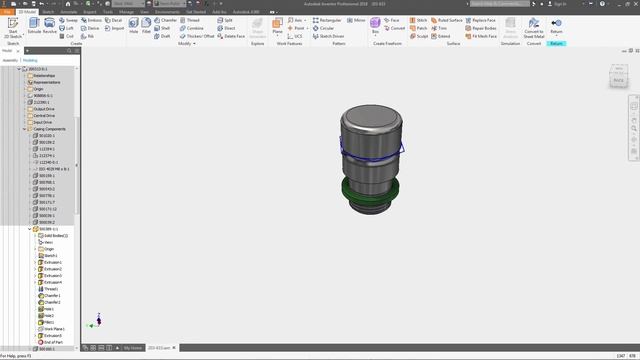Click the UCS tool
Image resolution: width=640 pixels, height=360 pixels.
[x=295, y=36]
